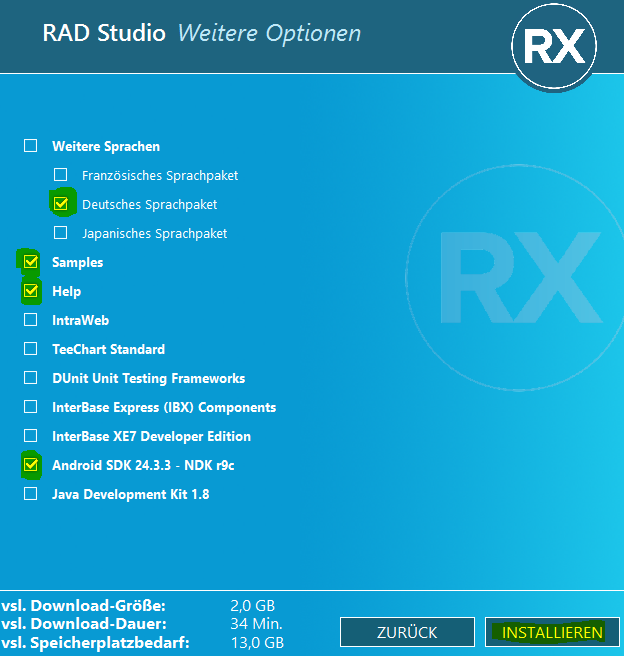Viewport: 624px width, 656px height.
Task: Click the 'RAD Studio' title text
Action: pos(104,33)
